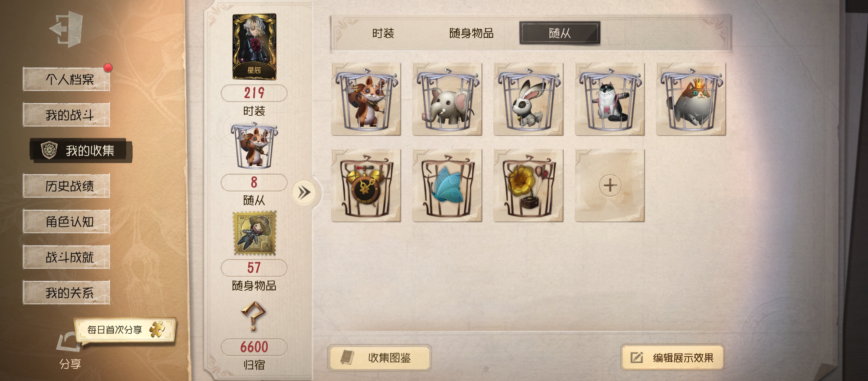
Task: Open 个人档案 menu item
Action: click(66, 79)
